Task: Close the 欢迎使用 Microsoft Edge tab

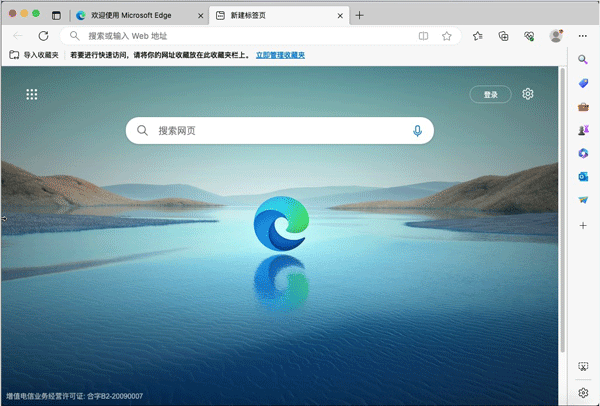Action: pyautogui.click(x=200, y=16)
